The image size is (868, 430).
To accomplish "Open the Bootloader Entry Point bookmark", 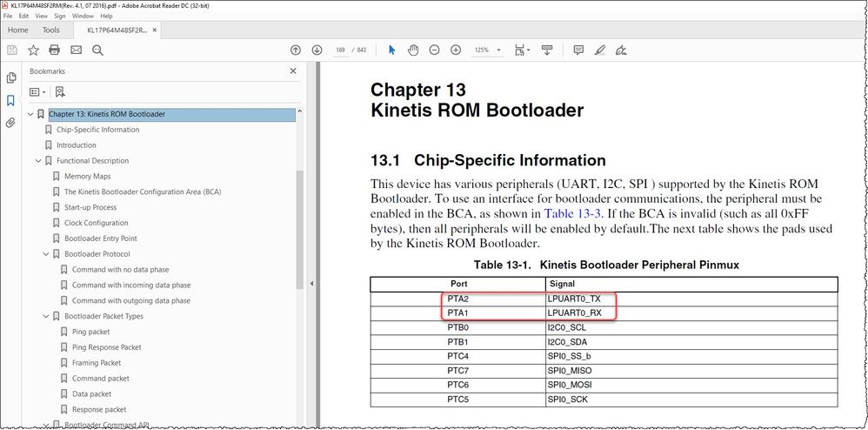I will pos(101,239).
